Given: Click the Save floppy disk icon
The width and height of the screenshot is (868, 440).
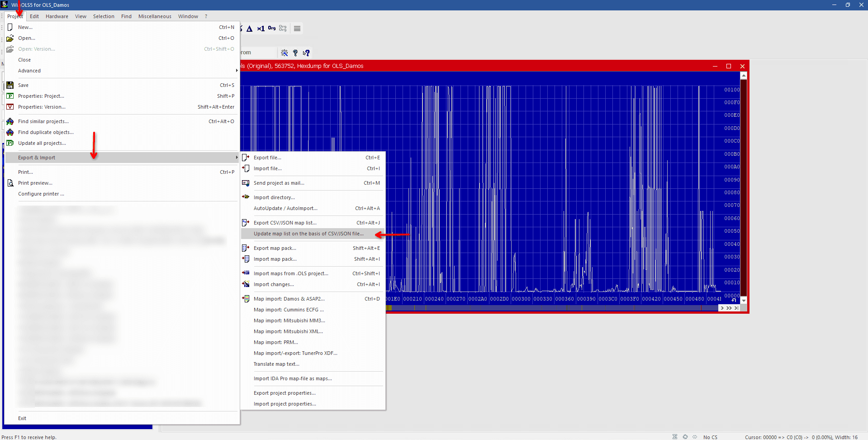Looking at the screenshot, I should [x=10, y=85].
